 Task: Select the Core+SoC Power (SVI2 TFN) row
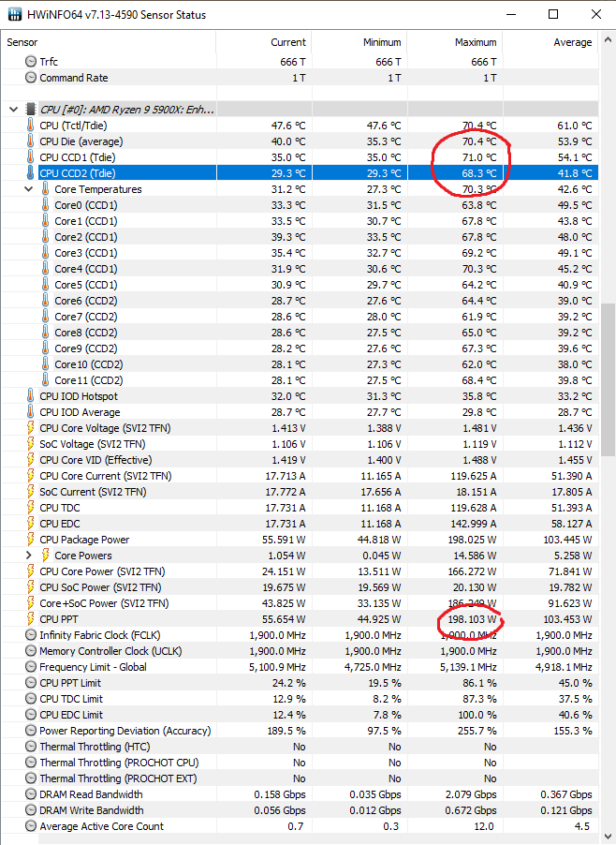coord(300,603)
